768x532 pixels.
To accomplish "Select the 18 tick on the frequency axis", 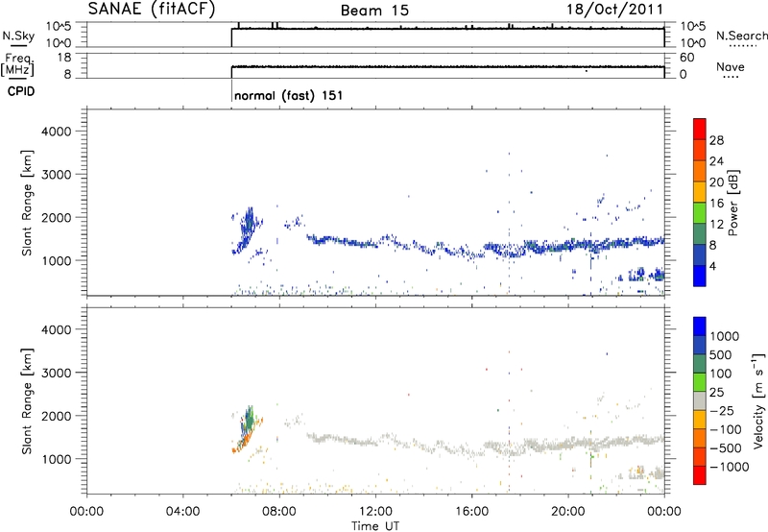I will click(64, 58).
